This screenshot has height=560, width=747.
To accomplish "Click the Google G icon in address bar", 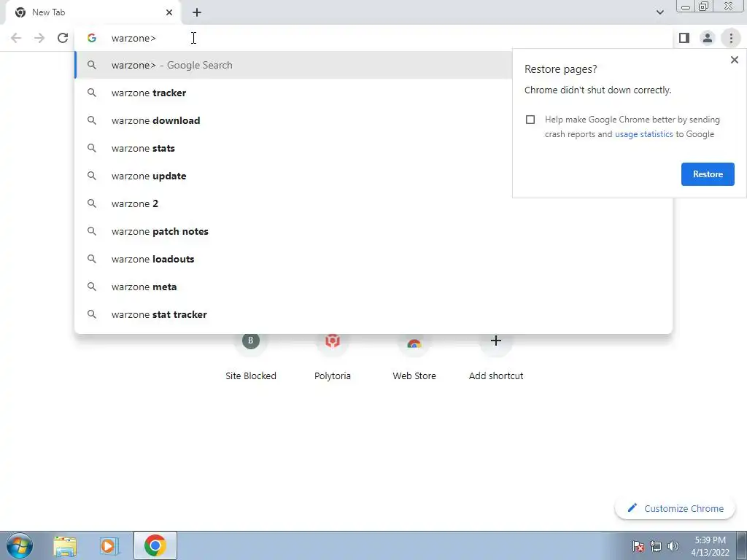I will (x=92, y=38).
